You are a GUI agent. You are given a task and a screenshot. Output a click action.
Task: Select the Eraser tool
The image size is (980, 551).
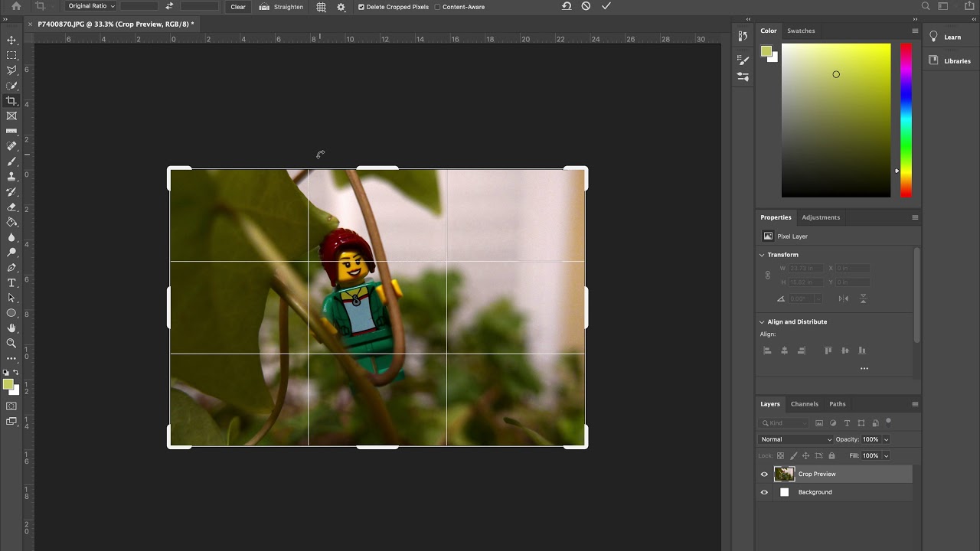click(11, 207)
